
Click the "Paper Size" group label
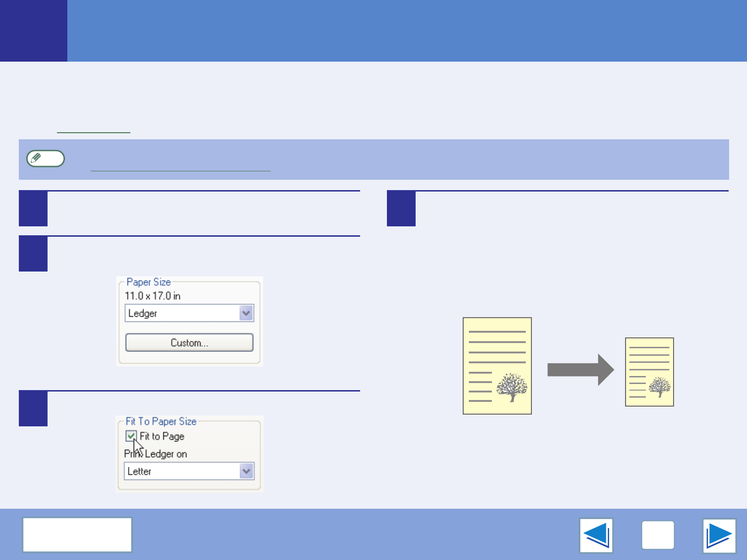[x=149, y=282]
